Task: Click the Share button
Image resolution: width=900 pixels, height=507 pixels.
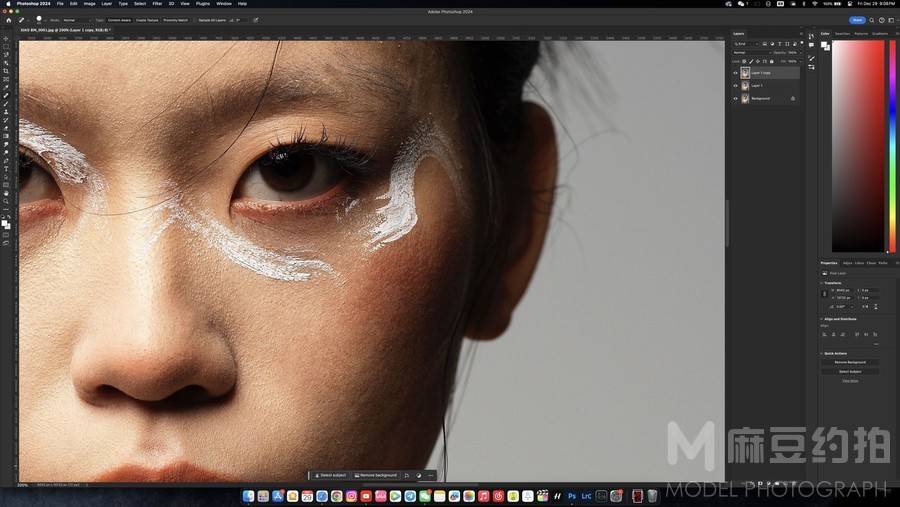Action: point(857,20)
